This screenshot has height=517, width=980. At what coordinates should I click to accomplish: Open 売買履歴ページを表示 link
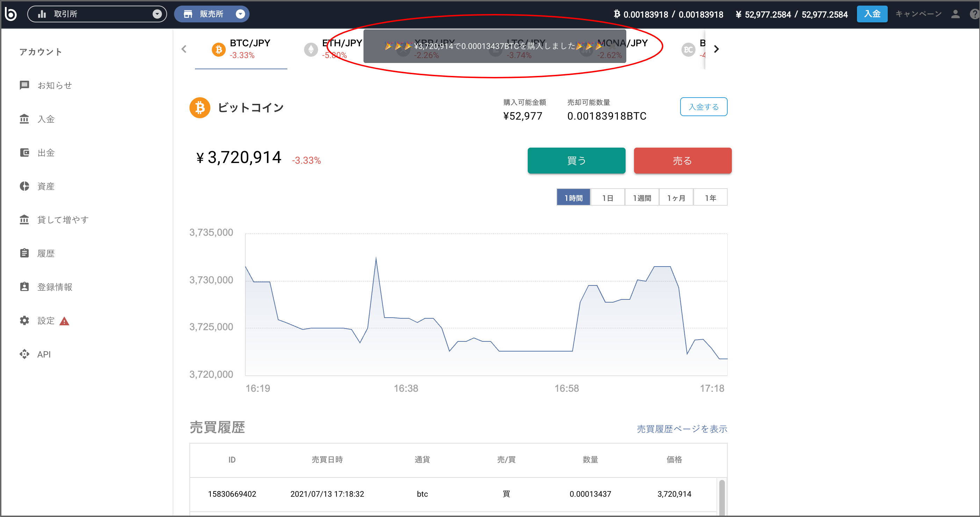(682, 429)
